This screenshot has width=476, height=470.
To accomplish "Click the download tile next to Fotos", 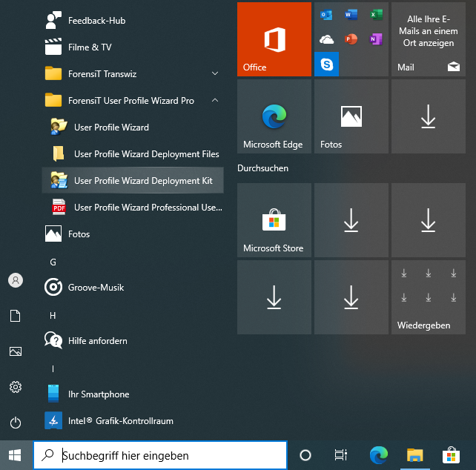I will [x=429, y=116].
